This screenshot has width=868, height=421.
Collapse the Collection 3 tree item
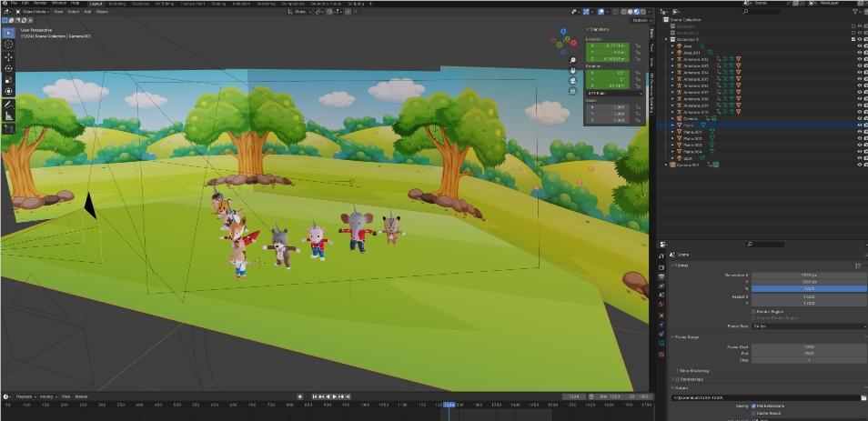(x=667, y=39)
